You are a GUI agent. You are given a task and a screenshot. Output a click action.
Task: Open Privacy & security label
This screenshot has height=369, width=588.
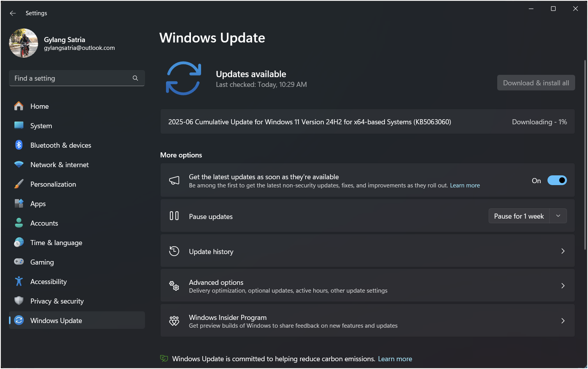tap(57, 301)
